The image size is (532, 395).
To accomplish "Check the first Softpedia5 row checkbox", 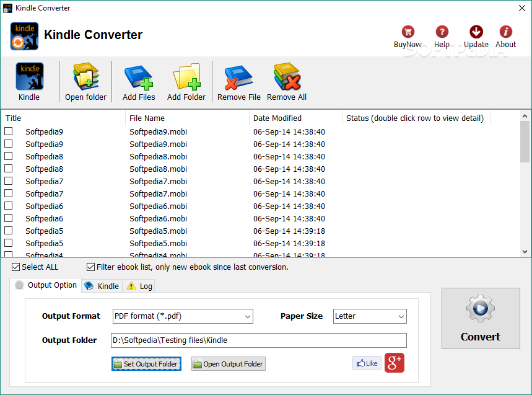I will point(9,230).
